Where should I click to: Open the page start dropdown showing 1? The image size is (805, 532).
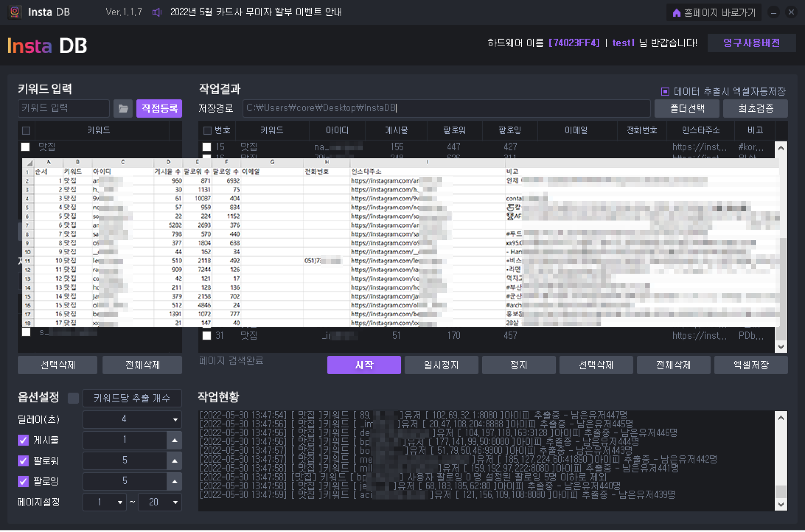(x=105, y=503)
